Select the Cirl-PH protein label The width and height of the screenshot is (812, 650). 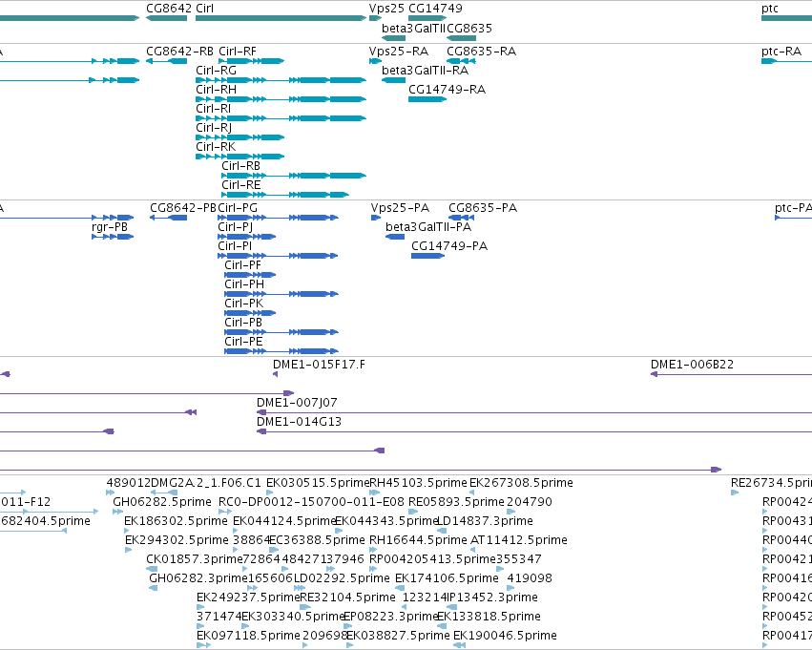(x=244, y=284)
